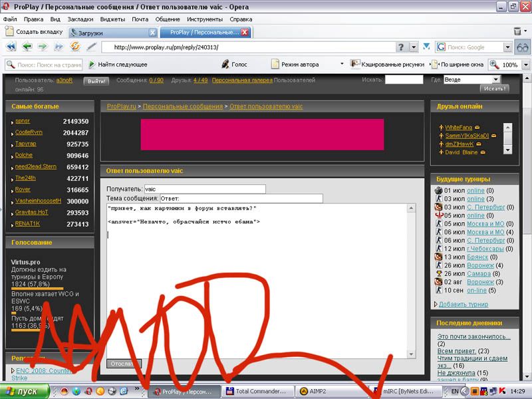Click the zoom magnifier icon next to 100%

pos(494,65)
